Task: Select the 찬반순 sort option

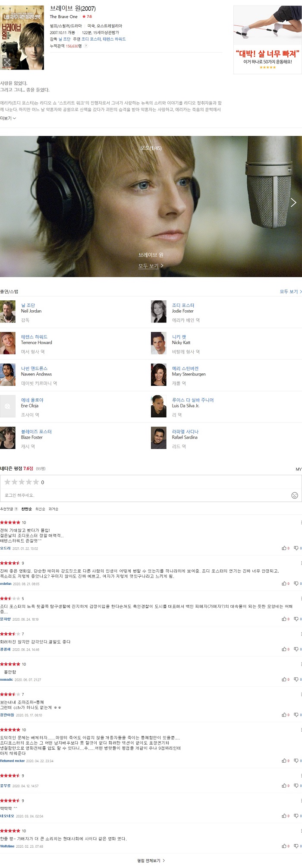Action: [27, 509]
